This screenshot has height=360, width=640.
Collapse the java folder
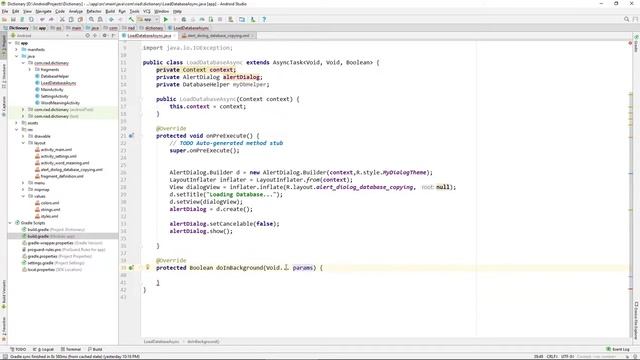point(16,56)
